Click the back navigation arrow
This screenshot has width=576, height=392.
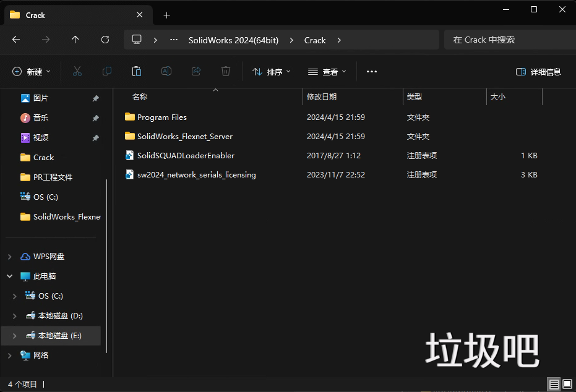(16, 40)
